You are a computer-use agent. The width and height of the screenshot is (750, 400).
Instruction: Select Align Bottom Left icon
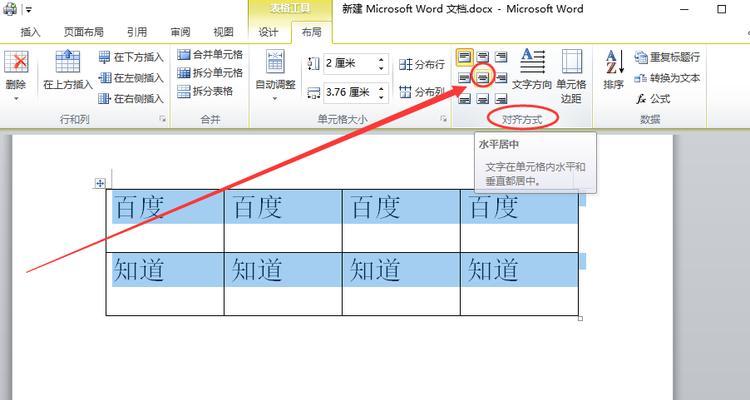coord(464,99)
